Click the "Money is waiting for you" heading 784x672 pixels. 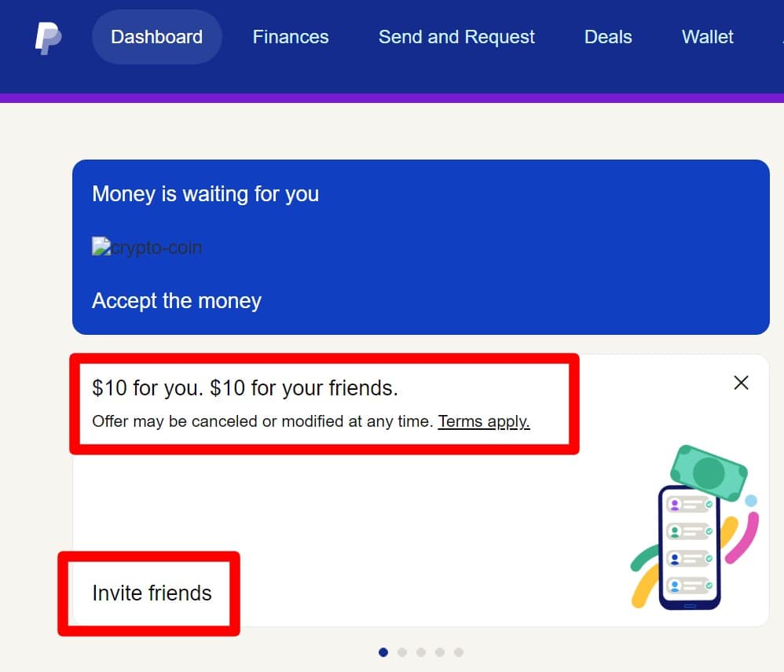(205, 194)
